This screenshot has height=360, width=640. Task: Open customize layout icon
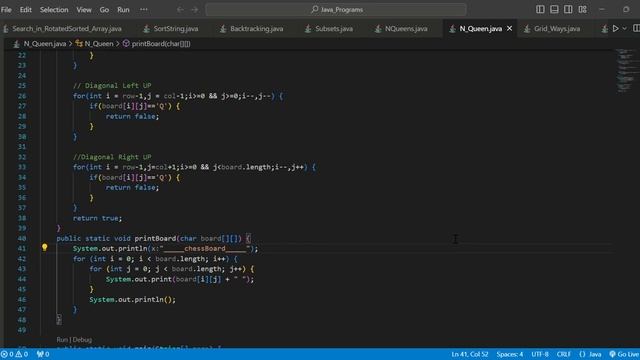(x=582, y=9)
